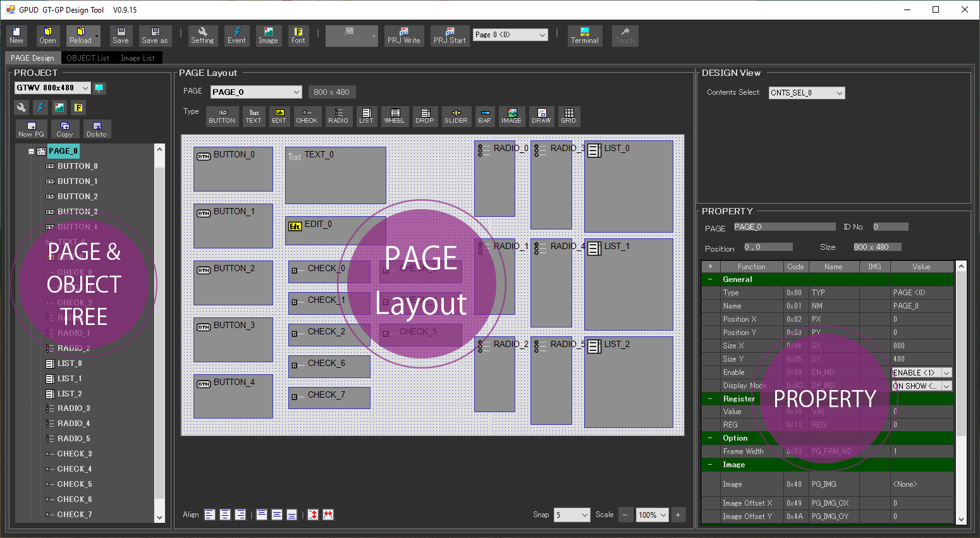Switch to the OBJECT List tab

tap(87, 58)
